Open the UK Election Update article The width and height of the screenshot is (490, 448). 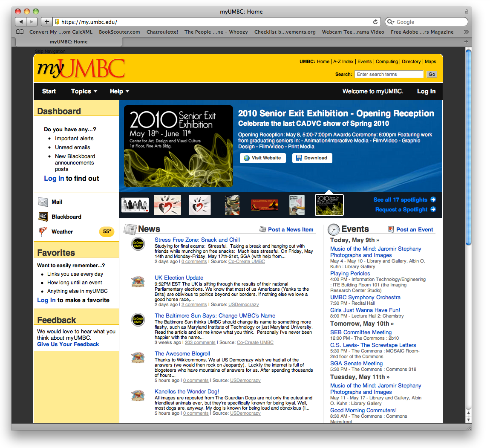(x=179, y=277)
